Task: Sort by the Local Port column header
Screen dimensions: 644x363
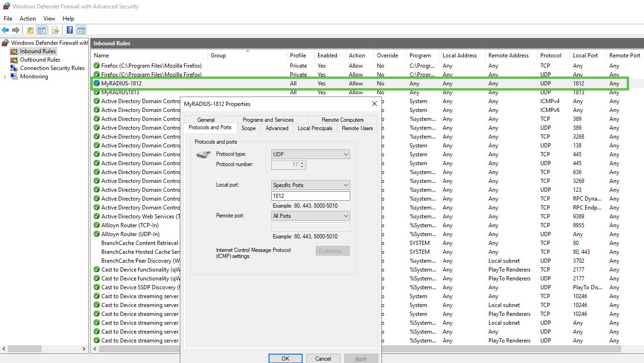Action: (x=588, y=56)
